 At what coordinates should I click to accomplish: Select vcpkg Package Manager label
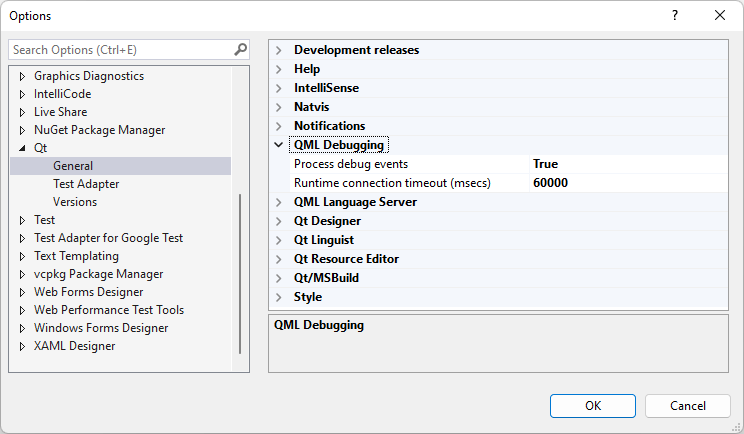[98, 274]
